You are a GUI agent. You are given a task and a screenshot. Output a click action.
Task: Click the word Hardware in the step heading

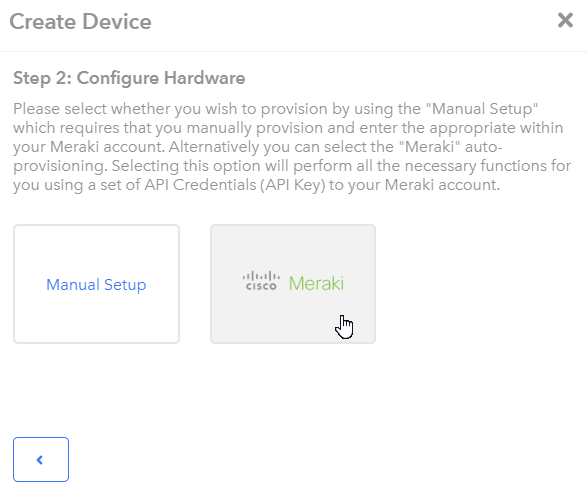coord(204,78)
